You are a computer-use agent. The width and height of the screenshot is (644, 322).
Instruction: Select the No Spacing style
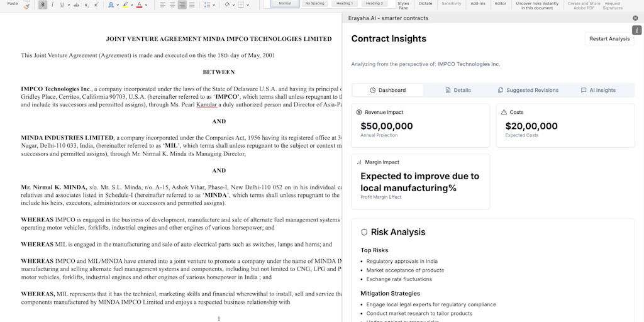(x=314, y=3)
